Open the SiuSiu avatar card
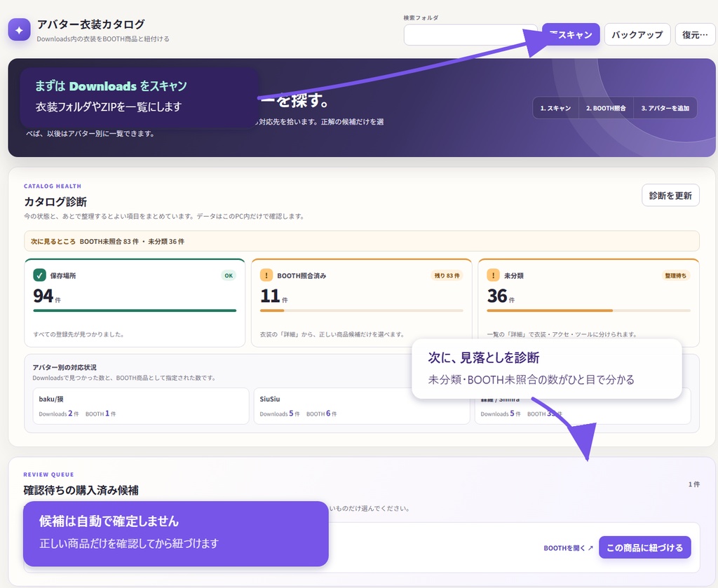 (x=362, y=406)
